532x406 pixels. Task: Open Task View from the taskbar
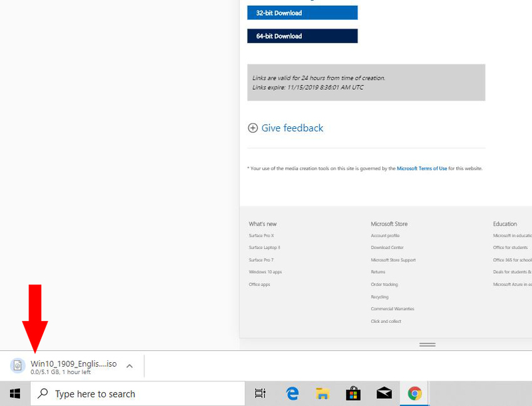pos(260,393)
